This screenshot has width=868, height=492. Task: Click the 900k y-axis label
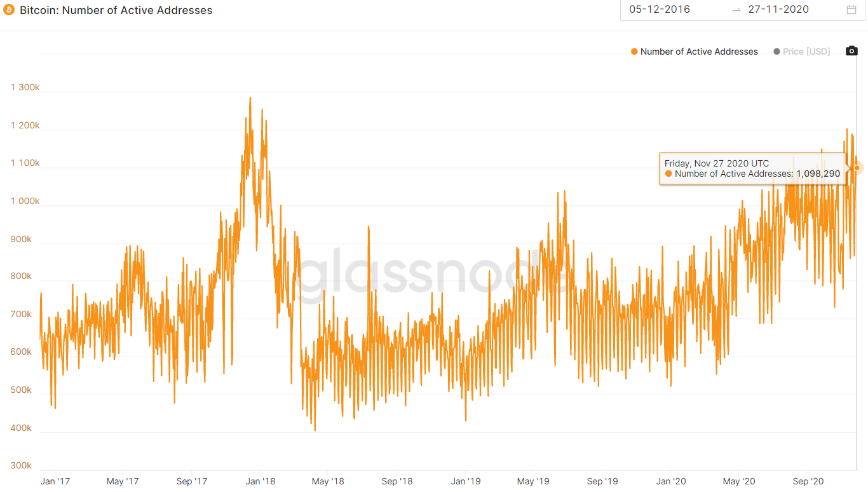coord(21,239)
